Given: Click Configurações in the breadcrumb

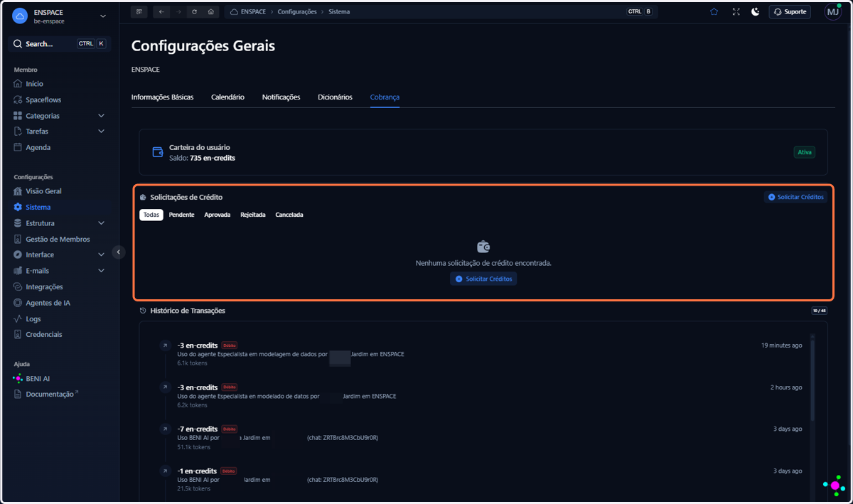Looking at the screenshot, I should coord(297,12).
